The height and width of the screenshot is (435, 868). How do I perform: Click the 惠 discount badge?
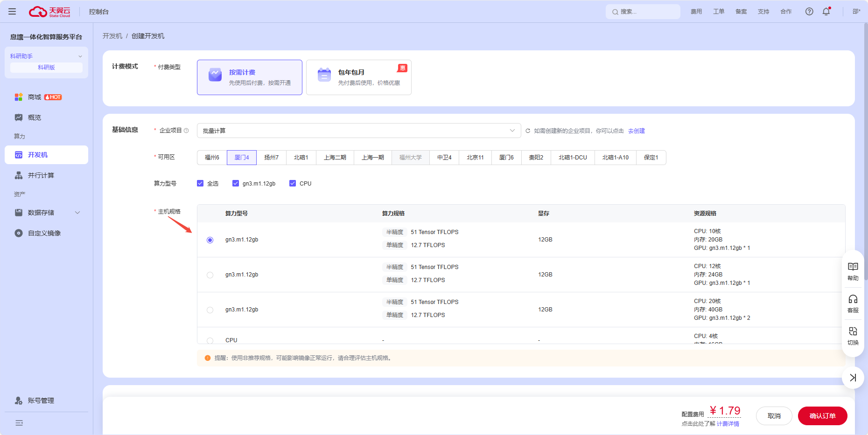coord(402,68)
